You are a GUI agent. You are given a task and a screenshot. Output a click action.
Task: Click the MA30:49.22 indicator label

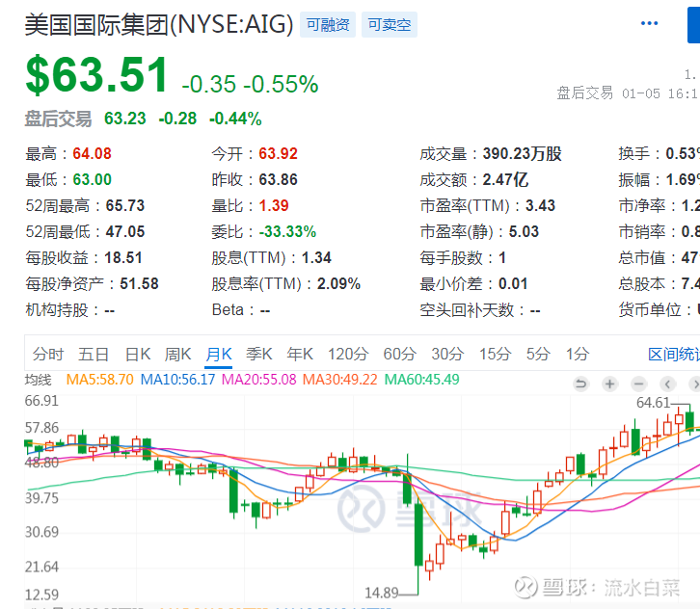(340, 380)
